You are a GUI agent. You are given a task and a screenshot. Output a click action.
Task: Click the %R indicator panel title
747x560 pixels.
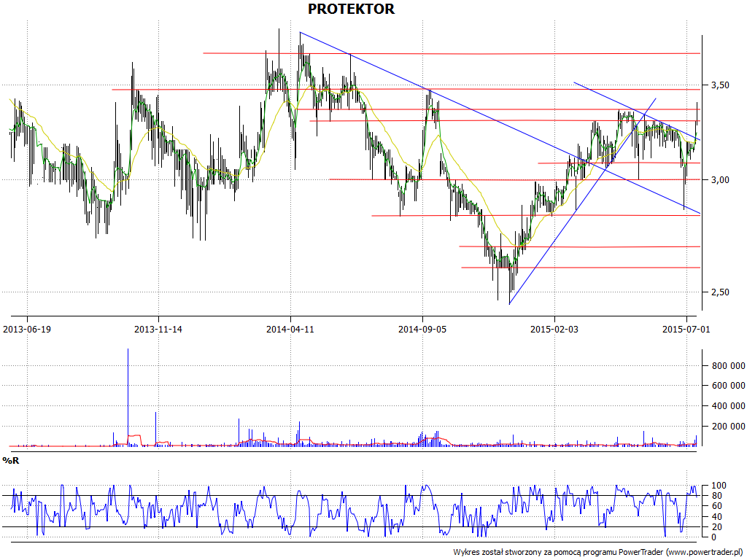pyautogui.click(x=10, y=461)
